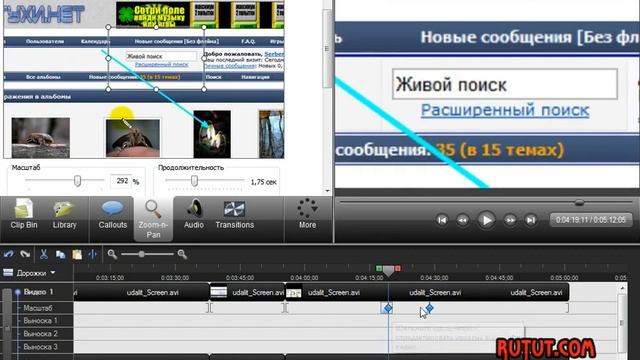Viewport: 640px width, 360px height.
Task: Open the Audio tab
Action: click(193, 214)
